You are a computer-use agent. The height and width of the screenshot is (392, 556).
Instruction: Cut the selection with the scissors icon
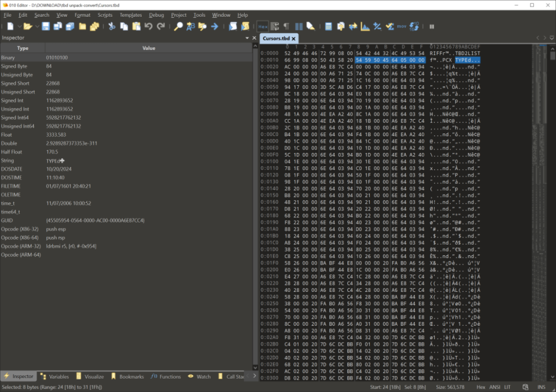coord(112,26)
